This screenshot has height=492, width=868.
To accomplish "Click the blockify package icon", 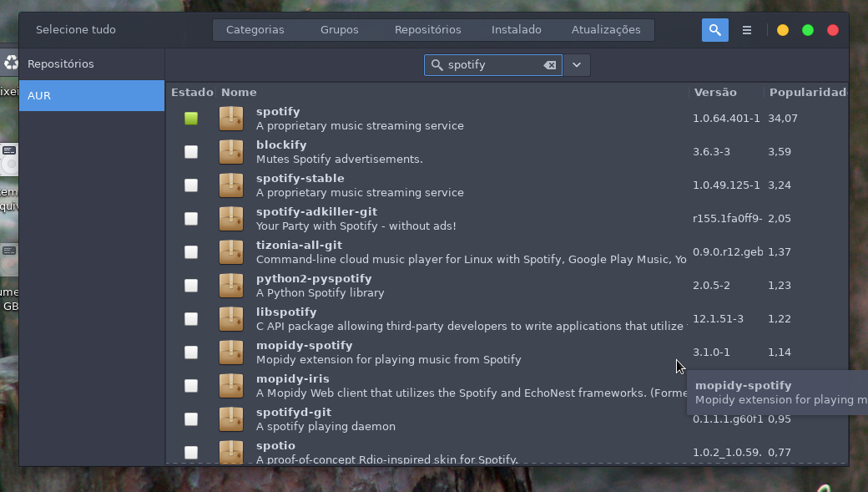I will pos(231,152).
